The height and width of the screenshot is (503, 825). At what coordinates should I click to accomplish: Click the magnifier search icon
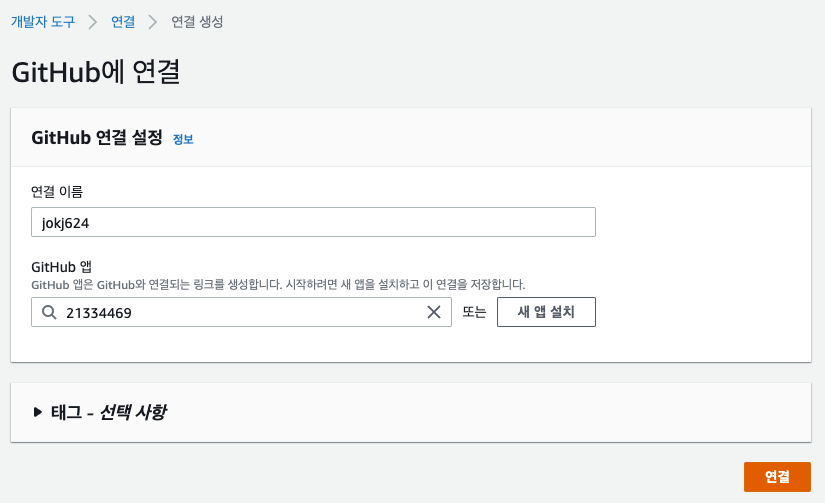(49, 312)
